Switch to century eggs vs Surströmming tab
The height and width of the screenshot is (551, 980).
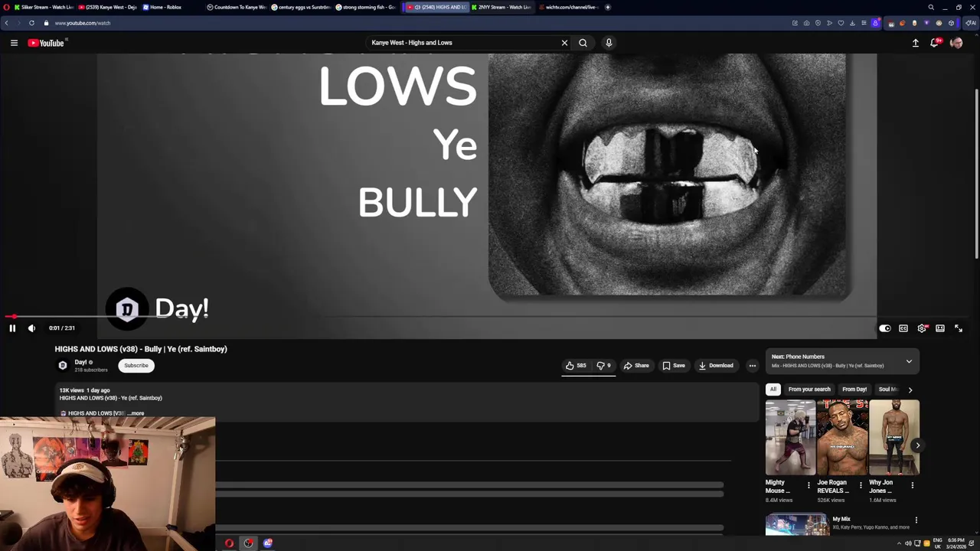click(301, 8)
